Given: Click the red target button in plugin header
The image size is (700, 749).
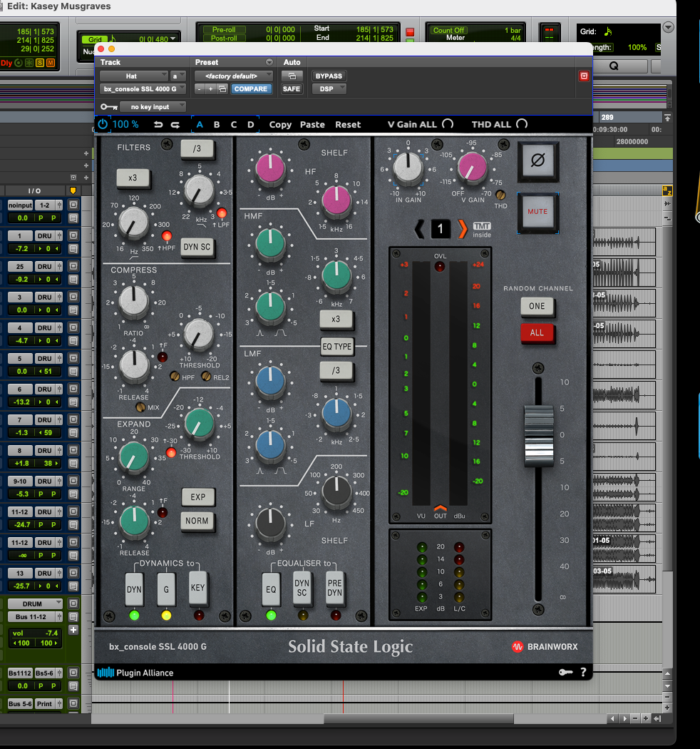Looking at the screenshot, I should [x=584, y=76].
